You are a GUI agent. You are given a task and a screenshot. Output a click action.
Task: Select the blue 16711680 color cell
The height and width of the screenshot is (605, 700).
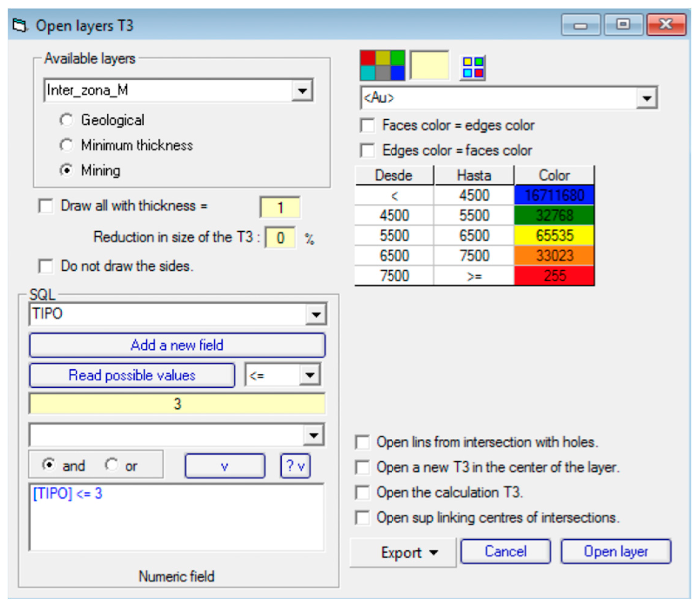554,195
